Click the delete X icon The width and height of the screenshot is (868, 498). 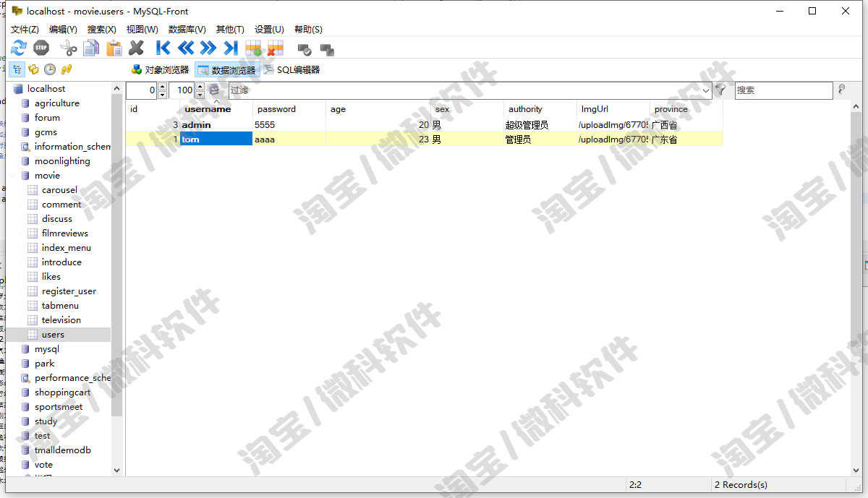[x=136, y=48]
